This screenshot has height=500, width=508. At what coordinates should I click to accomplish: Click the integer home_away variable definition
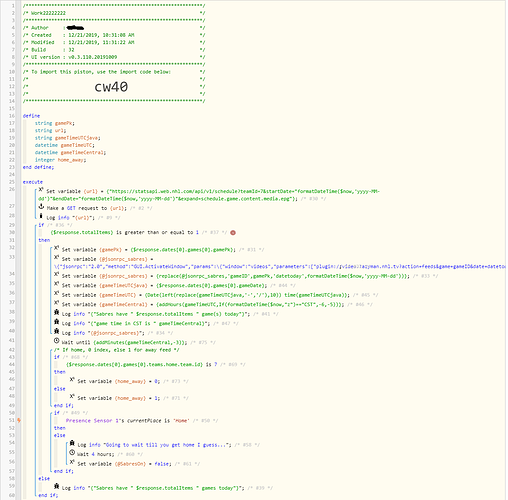click(x=61, y=160)
